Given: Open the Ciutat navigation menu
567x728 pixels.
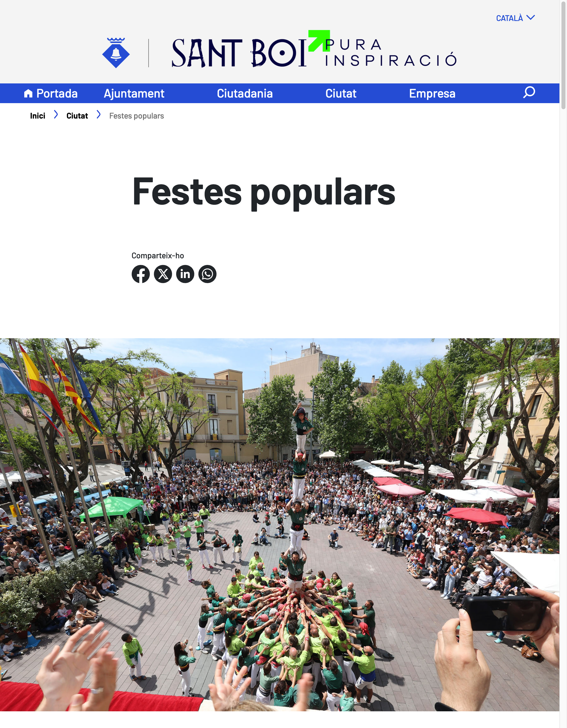Looking at the screenshot, I should [341, 94].
